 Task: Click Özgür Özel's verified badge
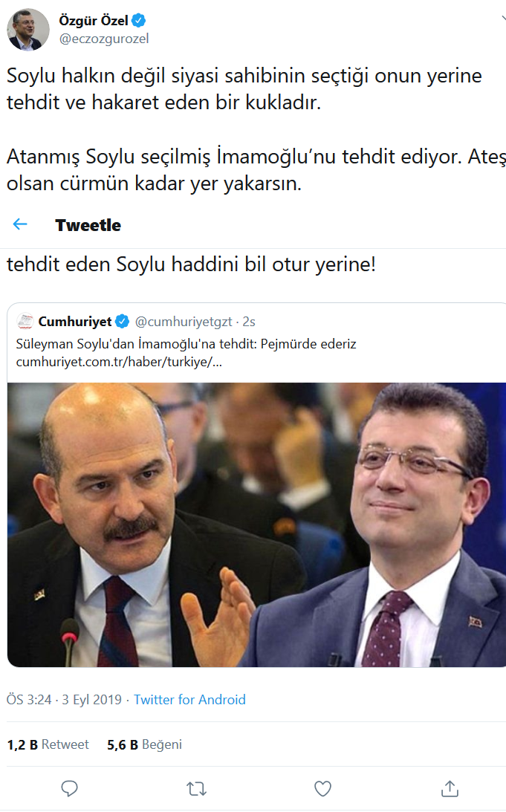[x=138, y=21]
